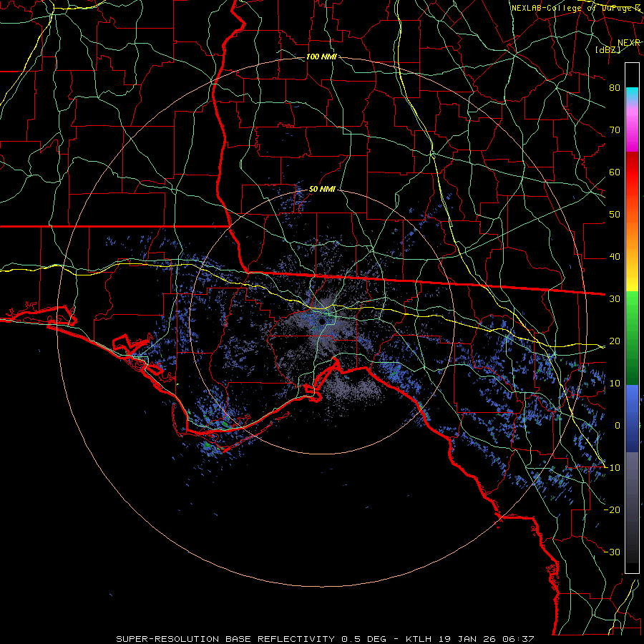Click the 0 value on the dBZ scale

coord(618,426)
